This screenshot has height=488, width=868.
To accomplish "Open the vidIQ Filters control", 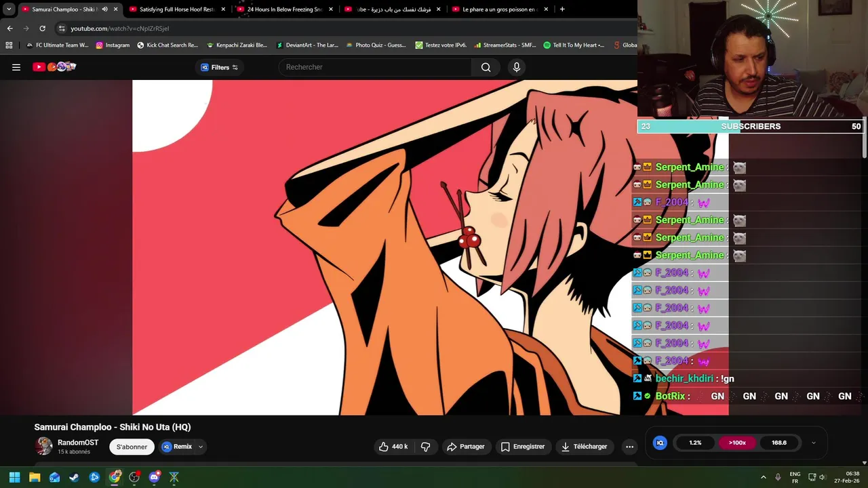I will tap(219, 67).
